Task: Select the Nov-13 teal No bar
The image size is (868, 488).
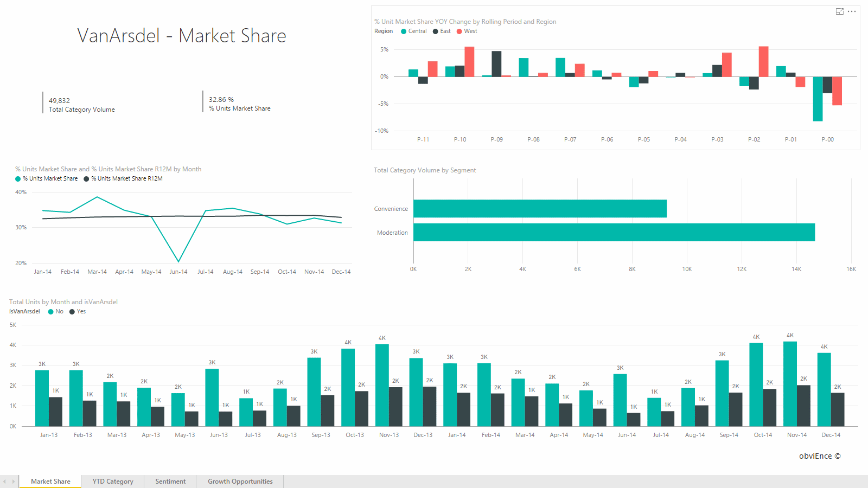Action: (382, 385)
